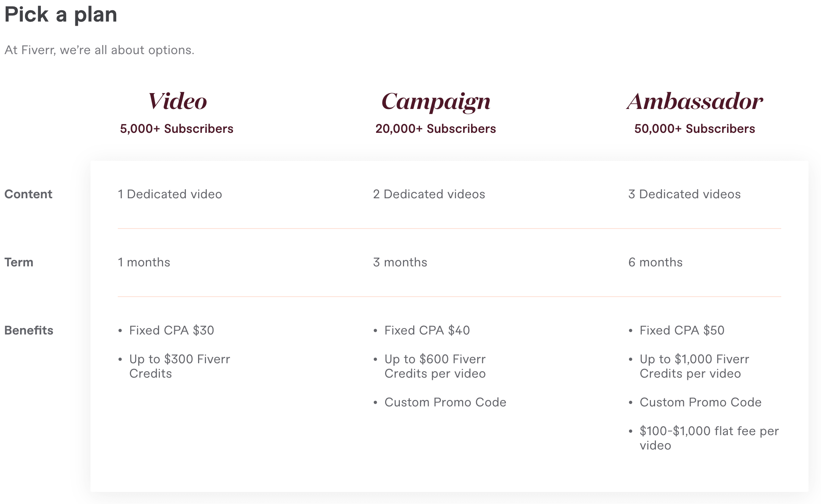Image resolution: width=821 pixels, height=504 pixels.
Task: Select the Ambassador plan heading
Action: (695, 101)
